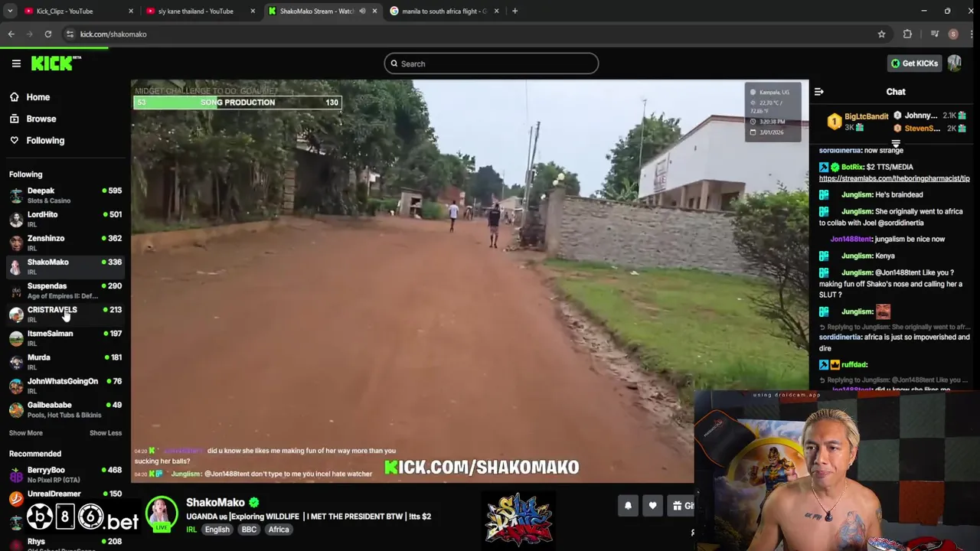
Task: Focus the Kick search field
Action: 492,64
